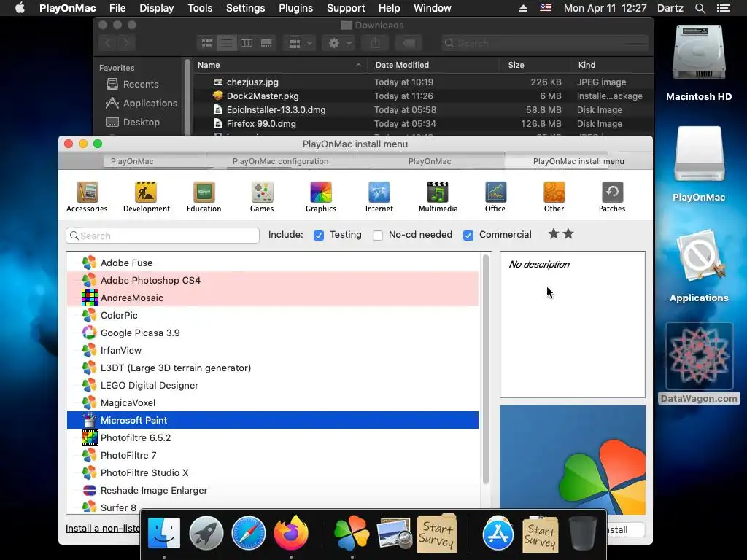
Task: Switch Finder to list view
Action: coord(227,43)
